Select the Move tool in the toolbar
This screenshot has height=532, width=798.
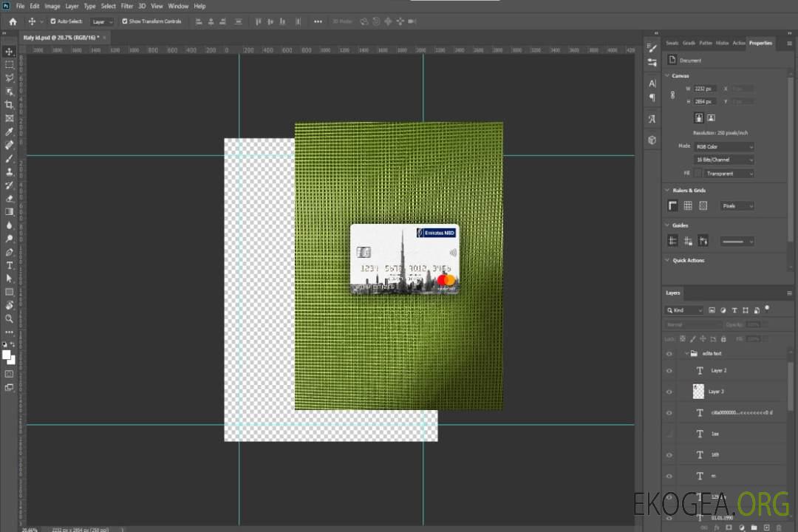(10, 51)
